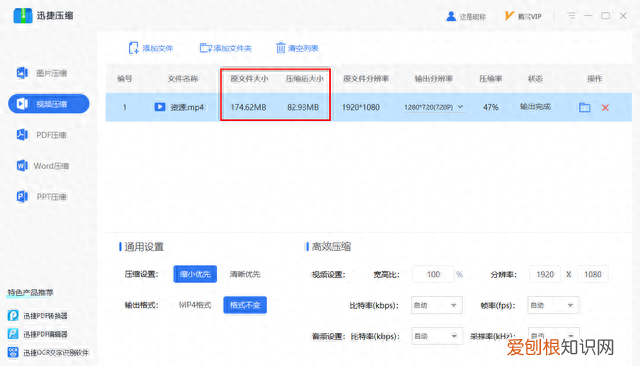
Task: Click the 174.62MB original size cell
Action: [248, 107]
